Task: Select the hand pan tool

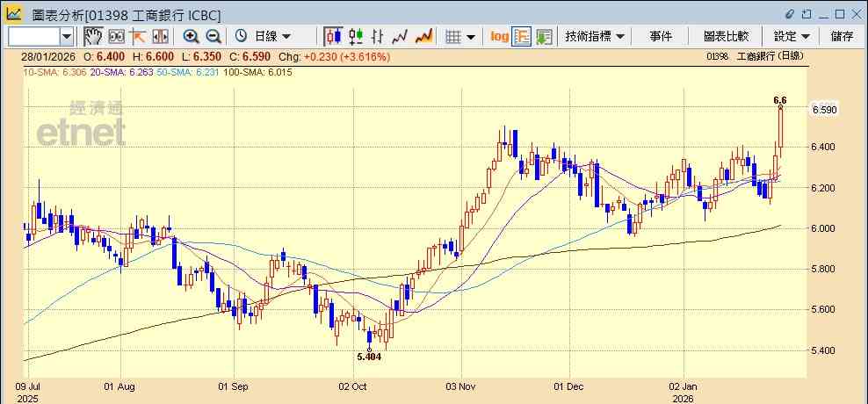Action: [x=93, y=37]
